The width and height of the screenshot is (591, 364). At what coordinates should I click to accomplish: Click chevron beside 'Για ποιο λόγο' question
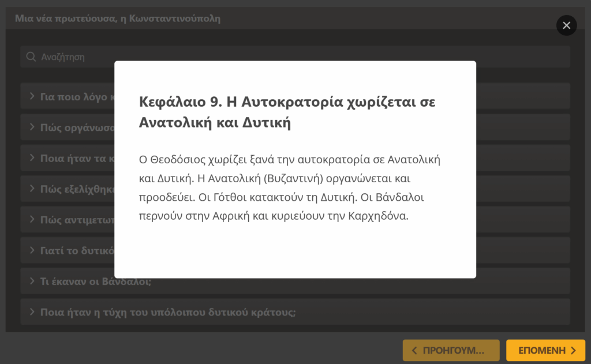click(32, 96)
